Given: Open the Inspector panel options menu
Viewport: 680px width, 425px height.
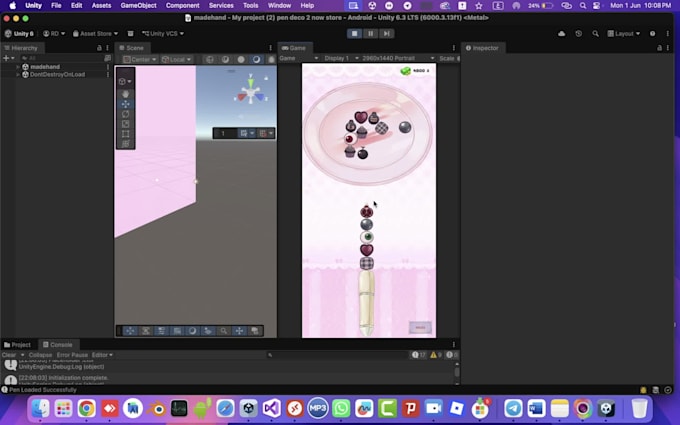Looking at the screenshot, I should (667, 48).
